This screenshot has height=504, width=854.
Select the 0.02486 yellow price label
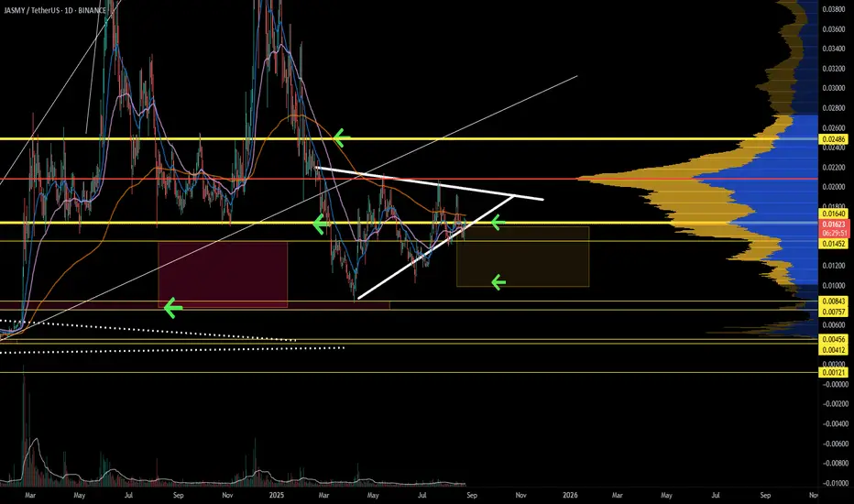pos(834,139)
